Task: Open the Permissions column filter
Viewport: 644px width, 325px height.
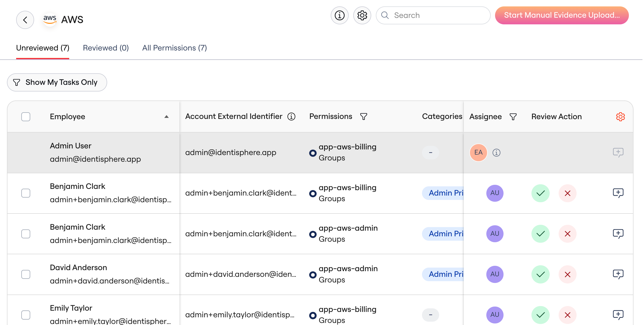Action: coord(364,117)
